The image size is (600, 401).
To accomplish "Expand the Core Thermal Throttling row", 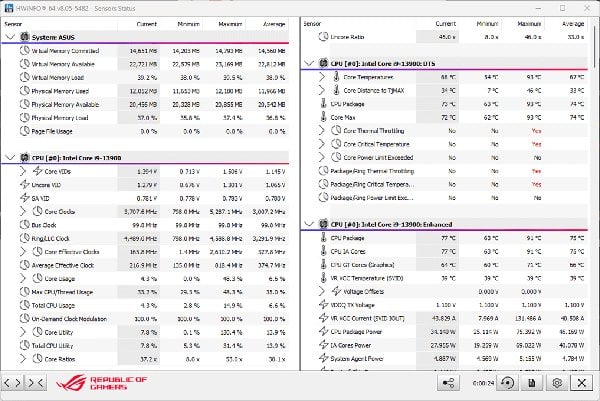I will [x=322, y=130].
